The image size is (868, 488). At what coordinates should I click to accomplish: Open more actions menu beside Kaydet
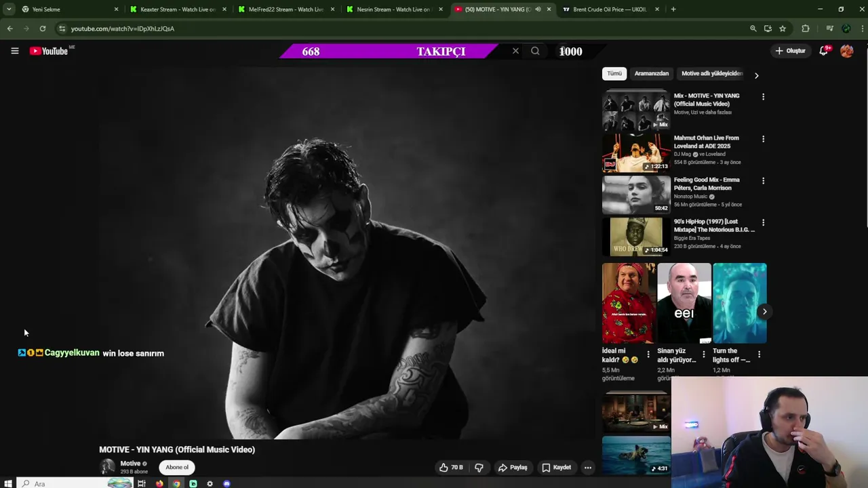pyautogui.click(x=588, y=467)
